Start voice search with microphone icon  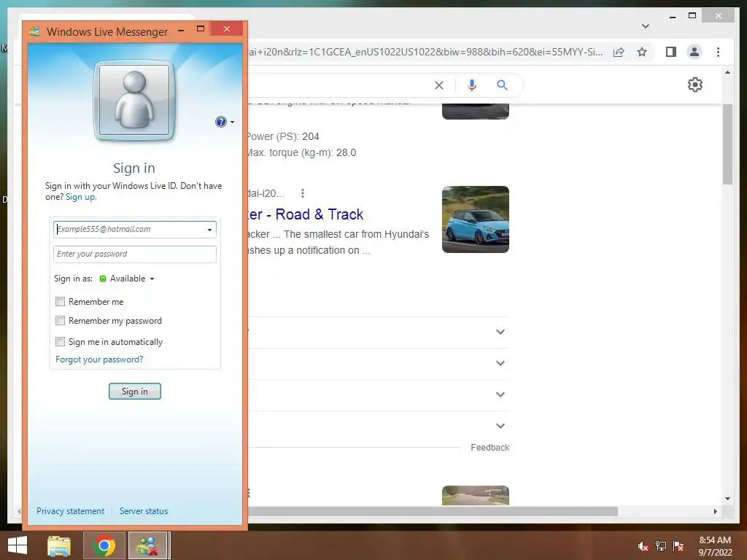472,85
